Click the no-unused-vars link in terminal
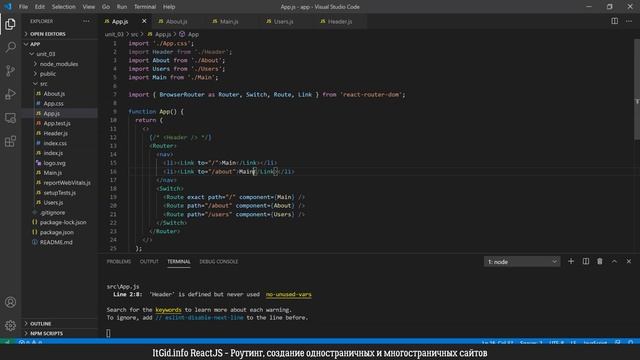Screen dimensions: 640x360 (289, 294)
